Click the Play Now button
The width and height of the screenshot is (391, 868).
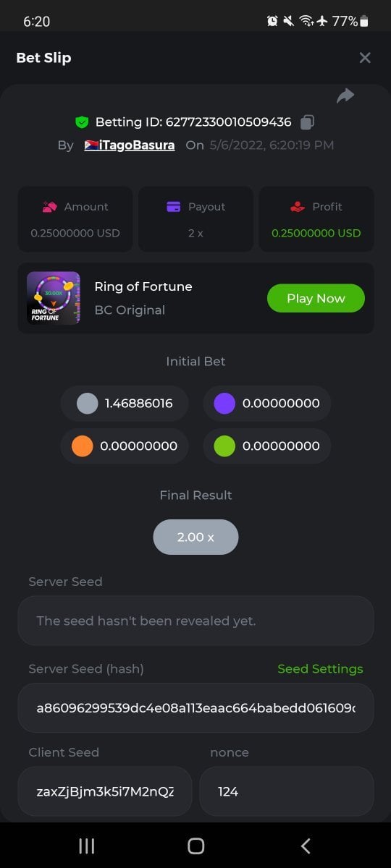click(316, 298)
